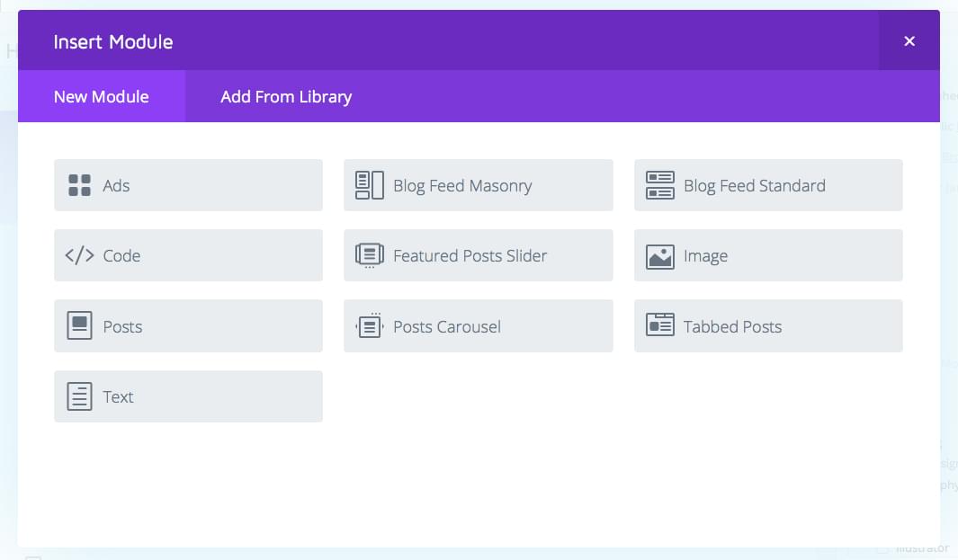Select the Posts Carousel label

click(447, 326)
